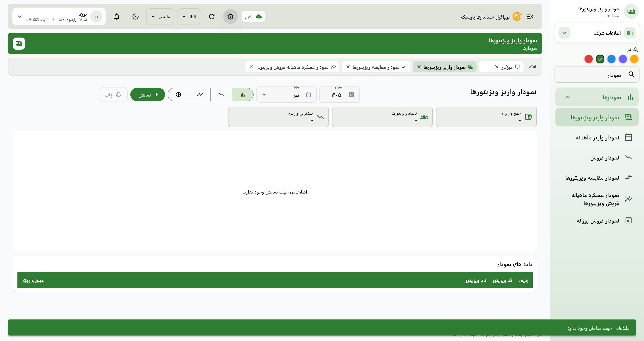Click the search magnifier icon

pyautogui.click(x=631, y=74)
